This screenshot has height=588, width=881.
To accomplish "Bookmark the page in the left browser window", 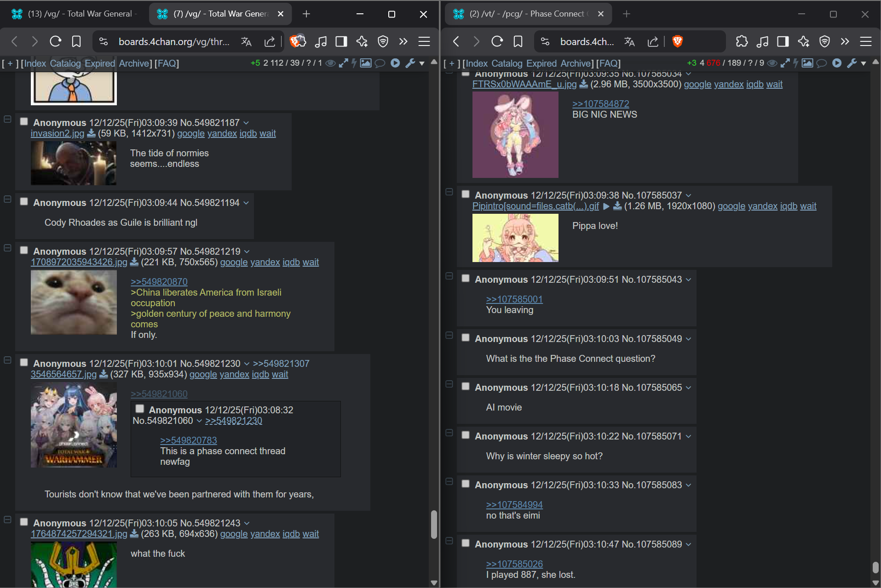I will [x=76, y=41].
